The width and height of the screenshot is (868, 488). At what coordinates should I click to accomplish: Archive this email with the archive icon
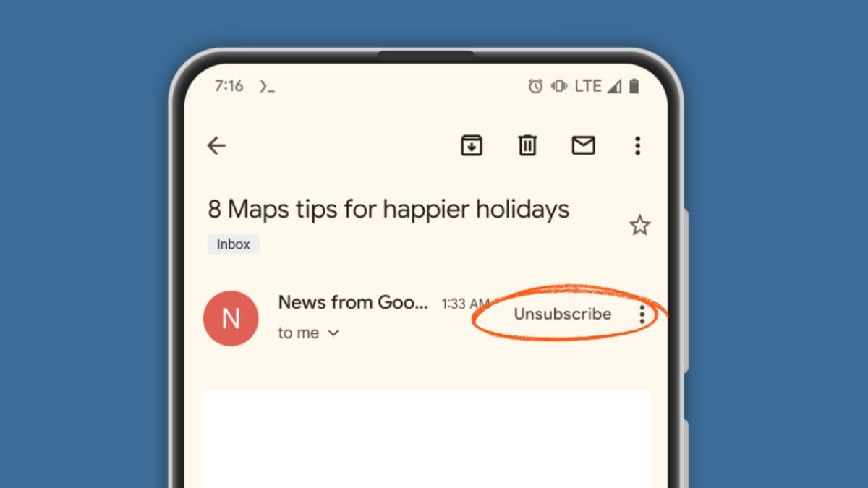pos(472,145)
